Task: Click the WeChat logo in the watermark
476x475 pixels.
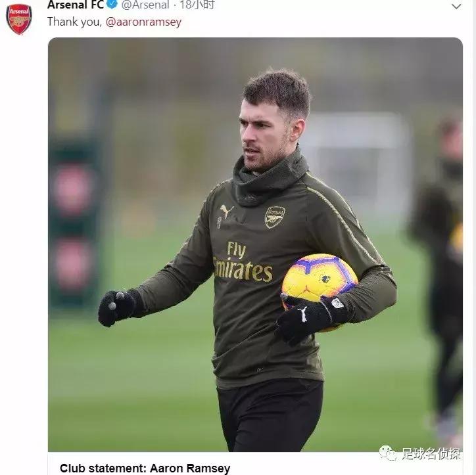Action: [x=387, y=453]
